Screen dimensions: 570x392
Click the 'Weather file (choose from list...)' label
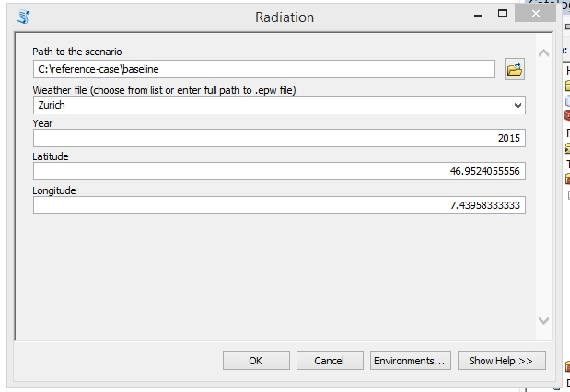pyautogui.click(x=164, y=90)
